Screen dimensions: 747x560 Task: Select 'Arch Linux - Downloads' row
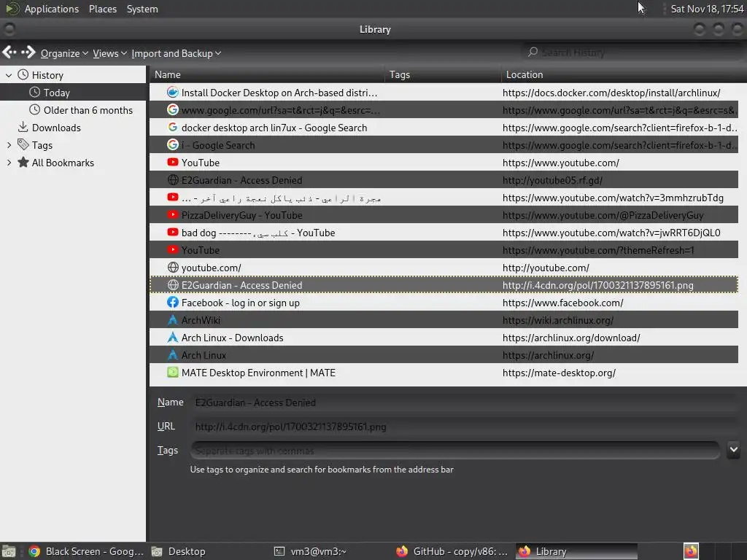coord(444,338)
